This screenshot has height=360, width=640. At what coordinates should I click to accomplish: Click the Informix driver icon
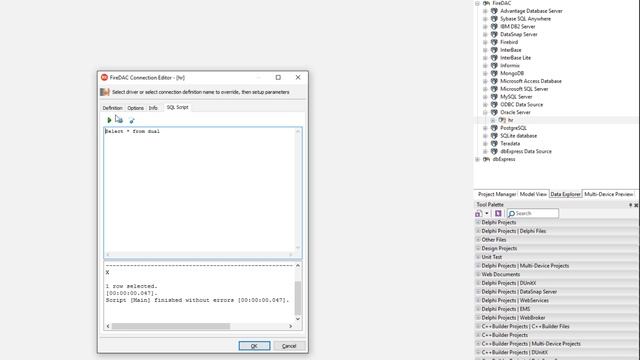pyautogui.click(x=494, y=65)
